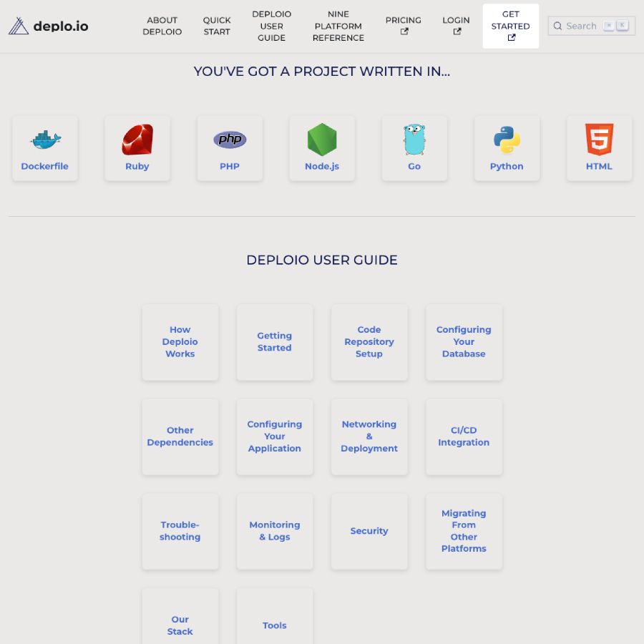Open the Login nav link

[456, 26]
